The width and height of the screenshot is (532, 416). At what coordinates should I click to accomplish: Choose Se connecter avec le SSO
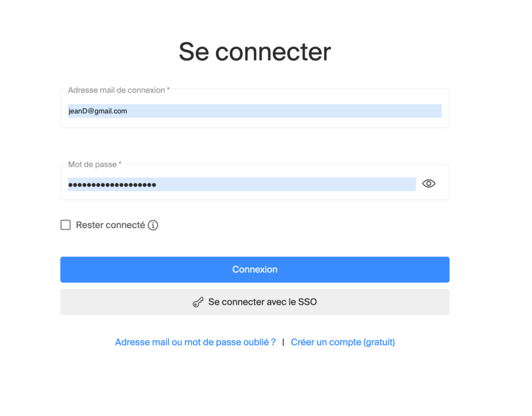(x=255, y=302)
